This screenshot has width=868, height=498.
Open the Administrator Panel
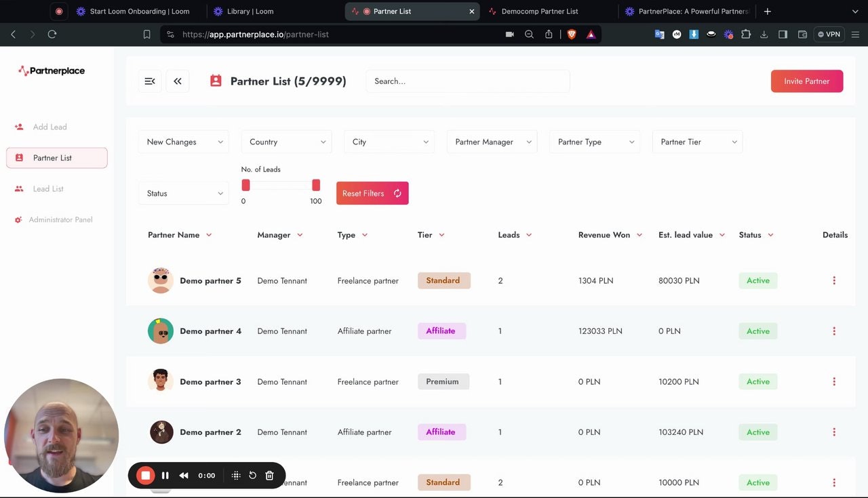pos(59,220)
